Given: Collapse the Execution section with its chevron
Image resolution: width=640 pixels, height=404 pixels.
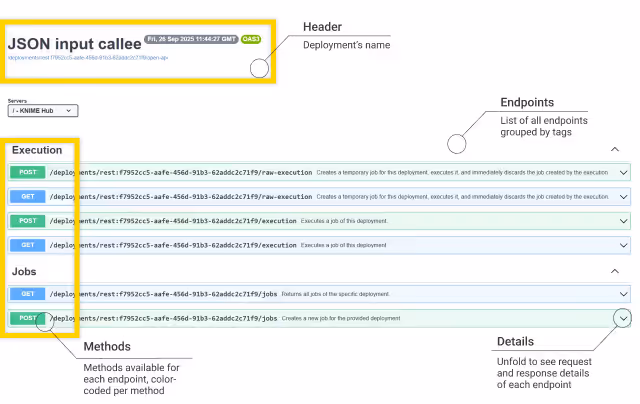Looking at the screenshot, I should pyautogui.click(x=615, y=149).
